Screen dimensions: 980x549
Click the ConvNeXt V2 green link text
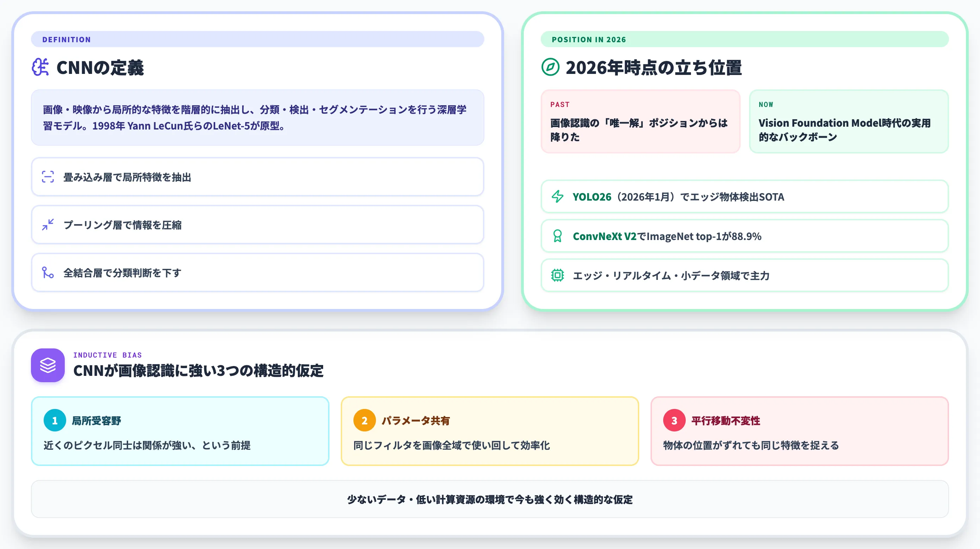[x=604, y=236]
